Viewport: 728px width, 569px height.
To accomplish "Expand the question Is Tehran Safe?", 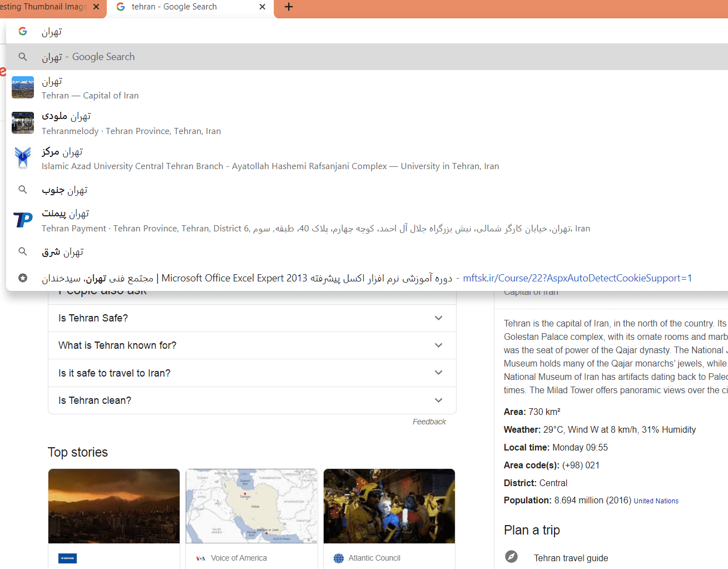I will pos(252,318).
